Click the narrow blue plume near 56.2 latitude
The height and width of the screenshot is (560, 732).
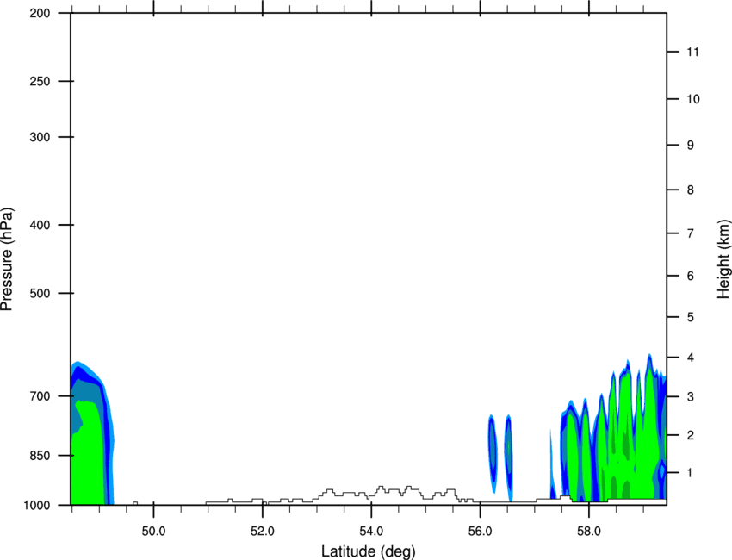tap(493, 453)
